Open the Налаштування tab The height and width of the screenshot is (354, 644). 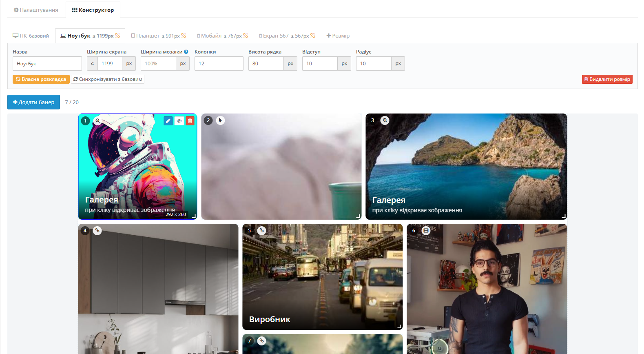click(36, 10)
